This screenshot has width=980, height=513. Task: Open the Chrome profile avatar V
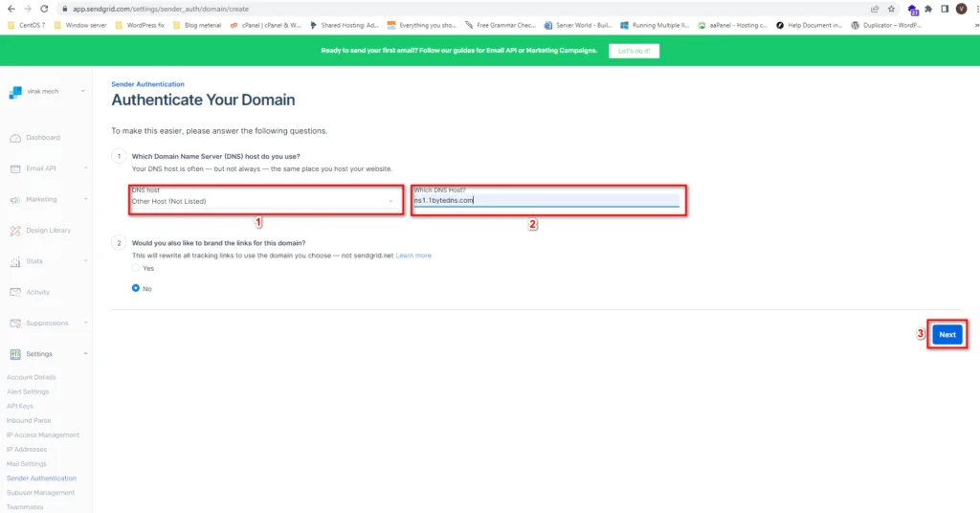click(x=961, y=9)
